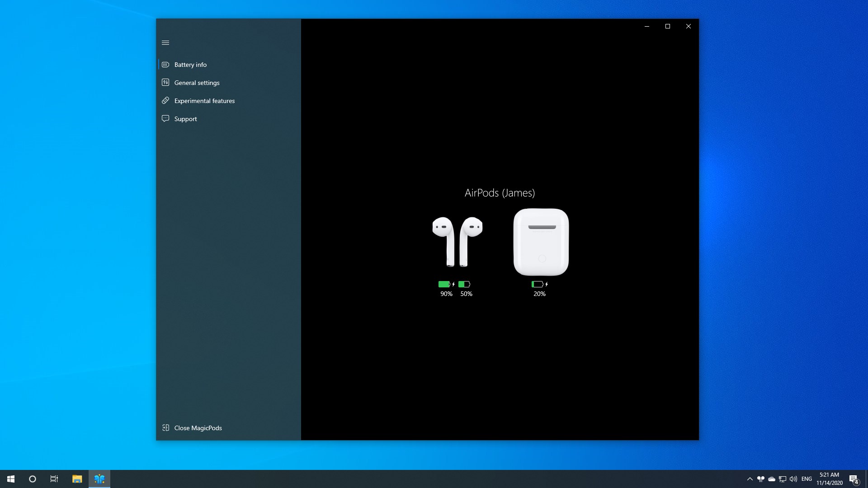This screenshot has height=488, width=868.
Task: Click the volume speaker icon in the tray
Action: pyautogui.click(x=793, y=479)
